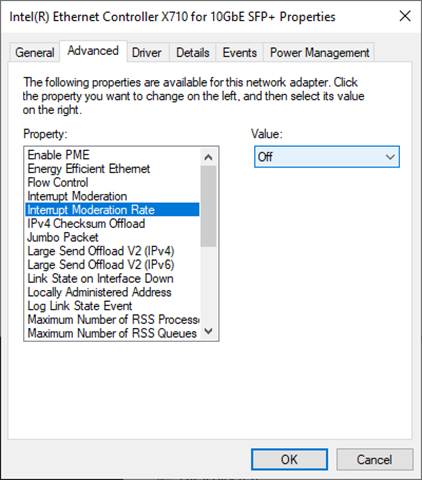Choose Locally Administered Address property
Image resolution: width=422 pixels, height=480 pixels.
113,292
